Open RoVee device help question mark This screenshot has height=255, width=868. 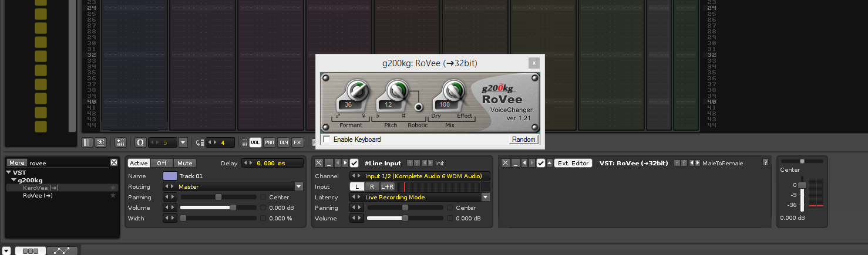coord(765,162)
